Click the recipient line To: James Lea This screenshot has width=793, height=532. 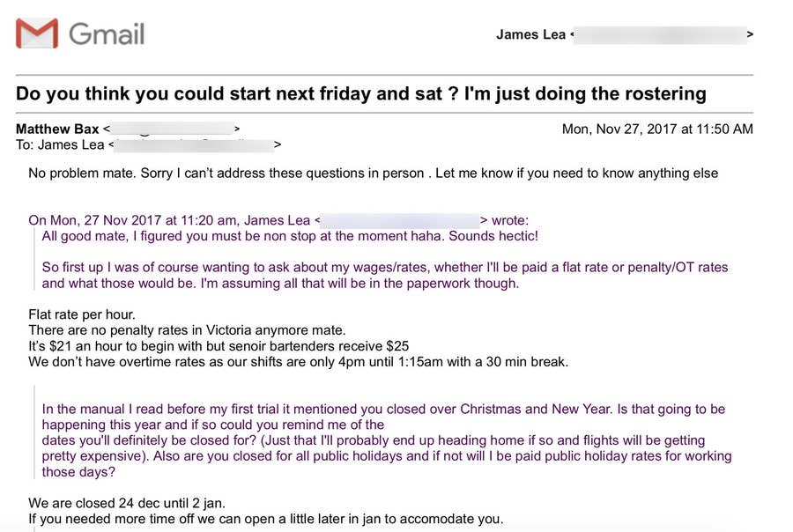60,144
